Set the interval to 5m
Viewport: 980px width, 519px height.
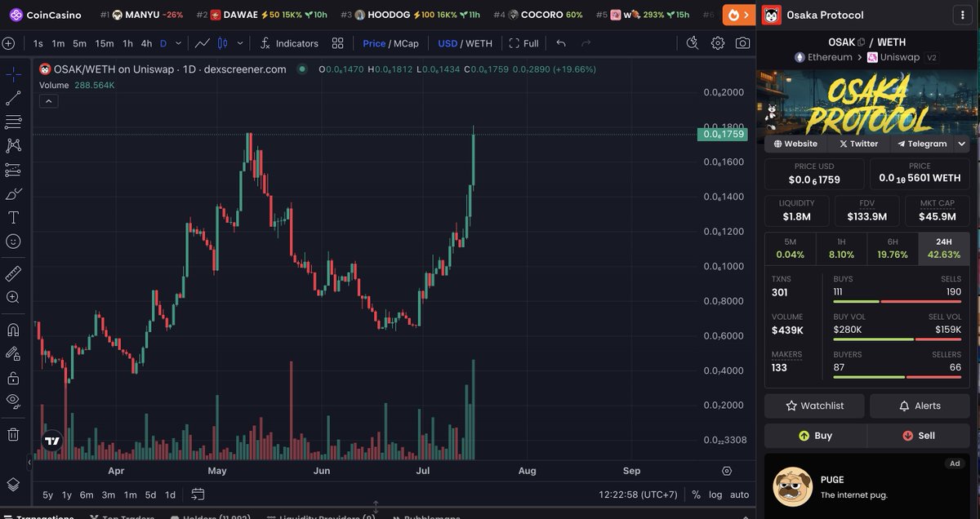79,43
